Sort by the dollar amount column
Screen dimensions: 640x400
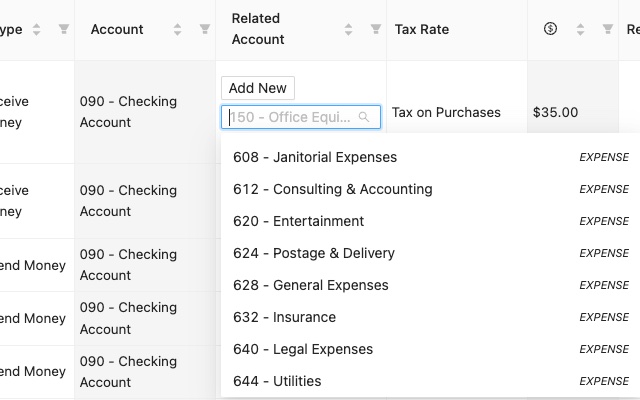pyautogui.click(x=581, y=29)
